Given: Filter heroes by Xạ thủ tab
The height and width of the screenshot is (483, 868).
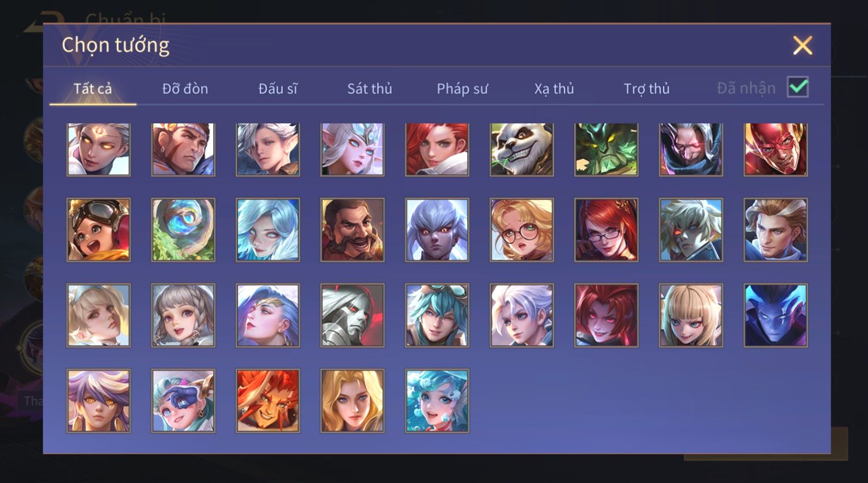Looking at the screenshot, I should (554, 89).
